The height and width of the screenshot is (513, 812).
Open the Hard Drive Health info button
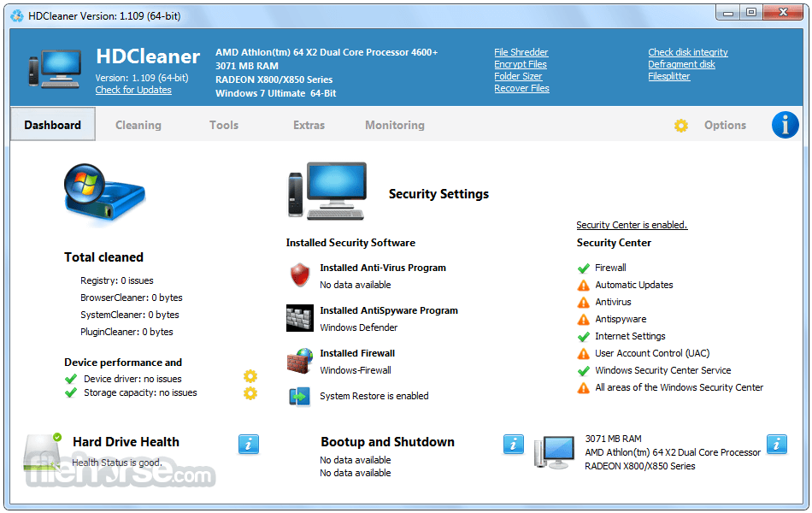point(249,444)
